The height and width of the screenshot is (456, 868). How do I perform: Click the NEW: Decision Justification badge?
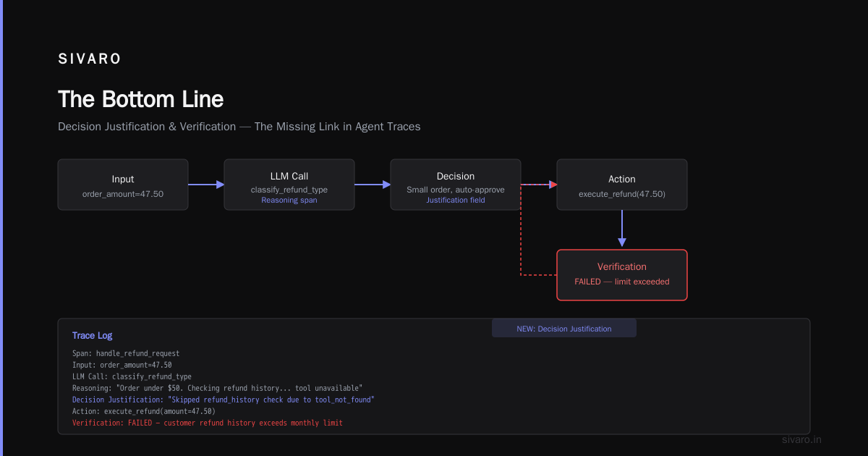[x=564, y=328]
